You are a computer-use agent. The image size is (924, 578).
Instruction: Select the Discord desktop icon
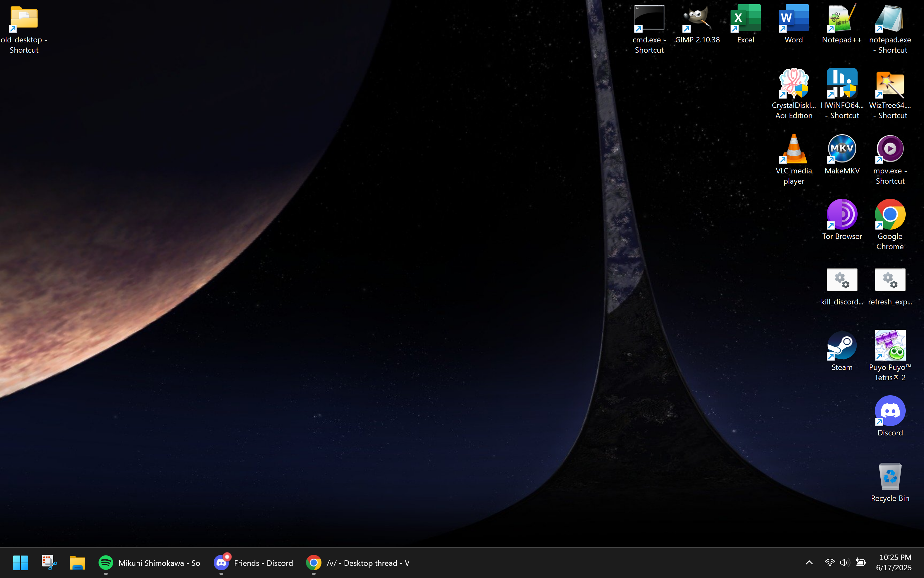[890, 417]
